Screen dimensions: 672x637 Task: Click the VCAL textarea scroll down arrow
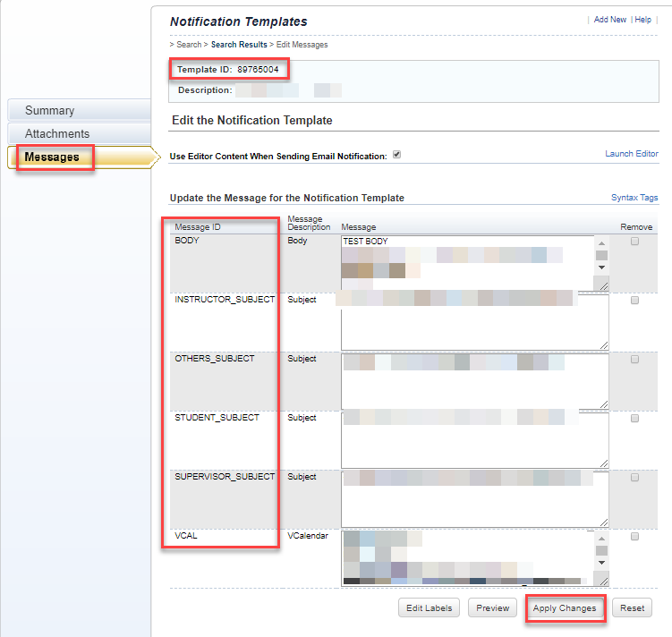point(601,563)
